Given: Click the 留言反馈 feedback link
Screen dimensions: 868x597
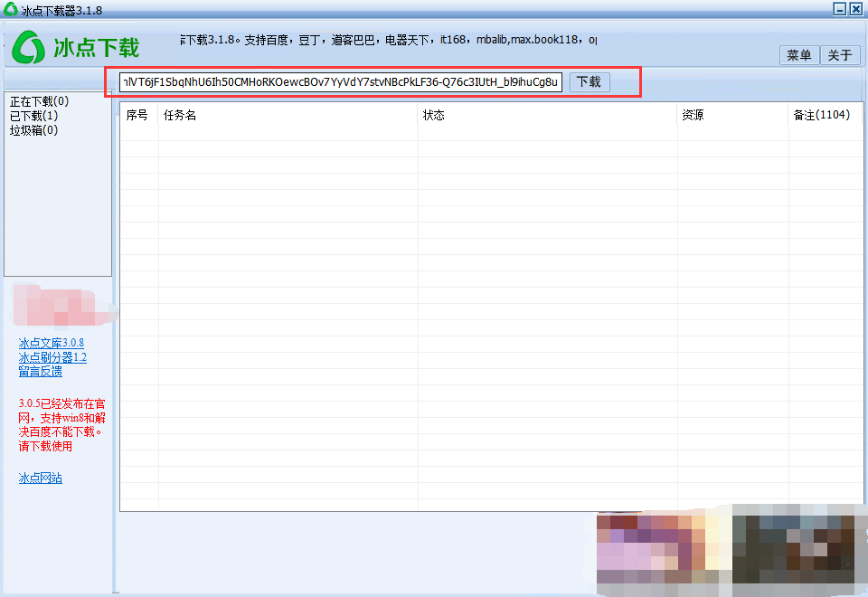Looking at the screenshot, I should tap(41, 372).
